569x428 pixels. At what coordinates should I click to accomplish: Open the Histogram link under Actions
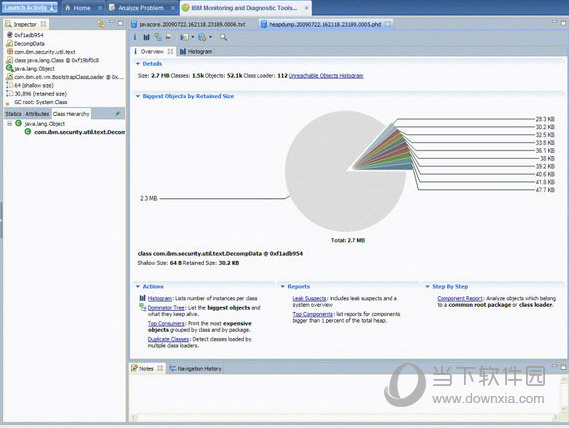[160, 298]
